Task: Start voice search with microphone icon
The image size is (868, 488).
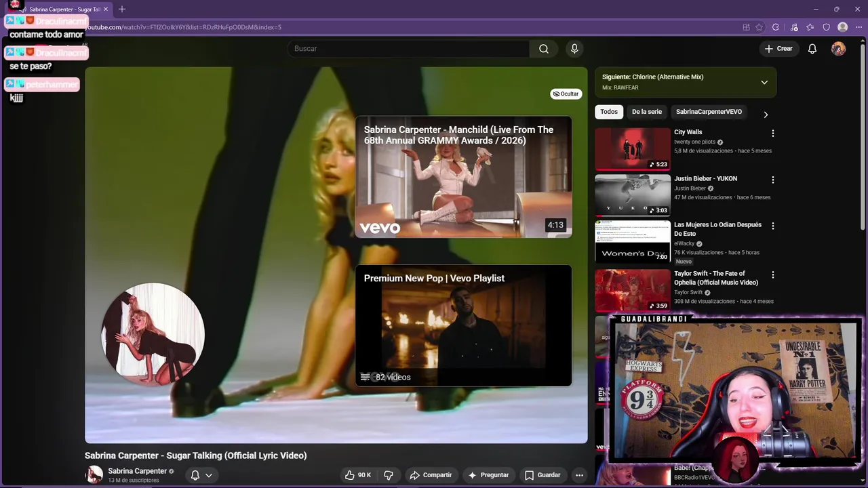Action: [x=574, y=49]
